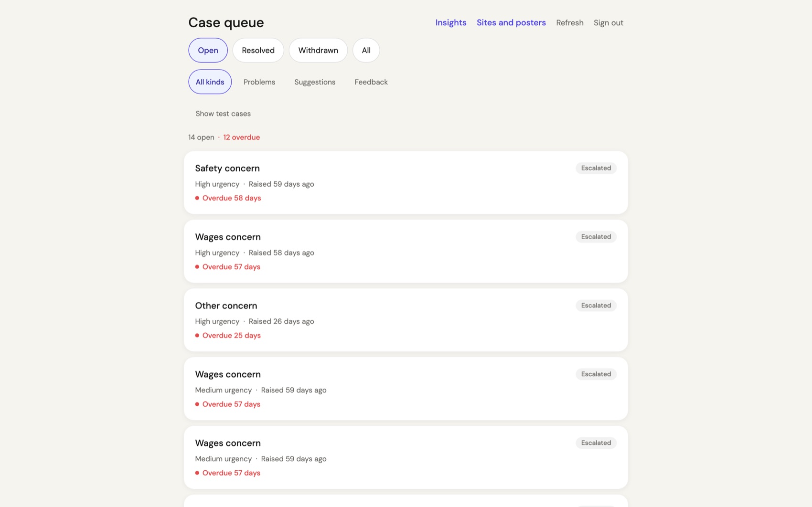
Task: Filter the queue by Feedback
Action: (371, 82)
